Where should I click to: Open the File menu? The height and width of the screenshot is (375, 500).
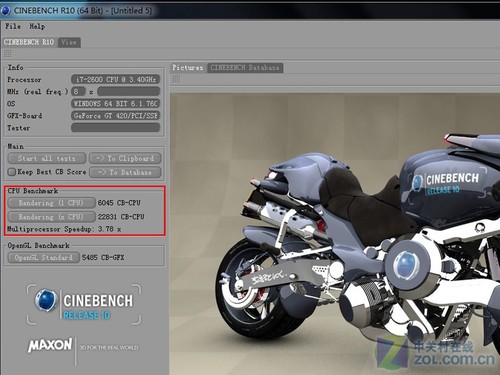coord(13,26)
